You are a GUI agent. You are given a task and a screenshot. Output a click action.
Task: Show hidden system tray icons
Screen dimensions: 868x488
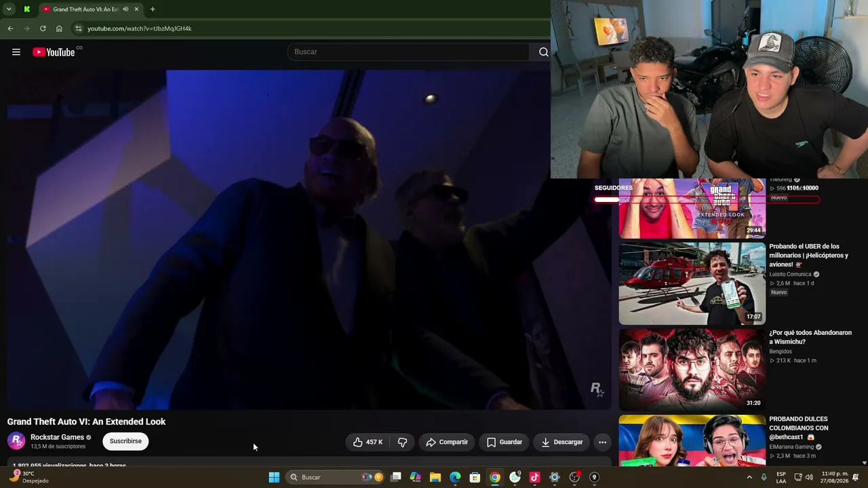749,477
